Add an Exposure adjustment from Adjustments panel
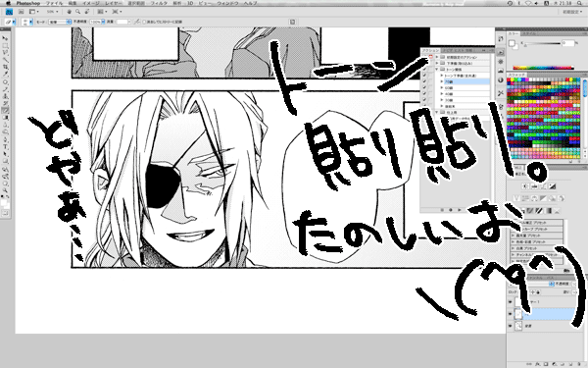 coord(553,186)
